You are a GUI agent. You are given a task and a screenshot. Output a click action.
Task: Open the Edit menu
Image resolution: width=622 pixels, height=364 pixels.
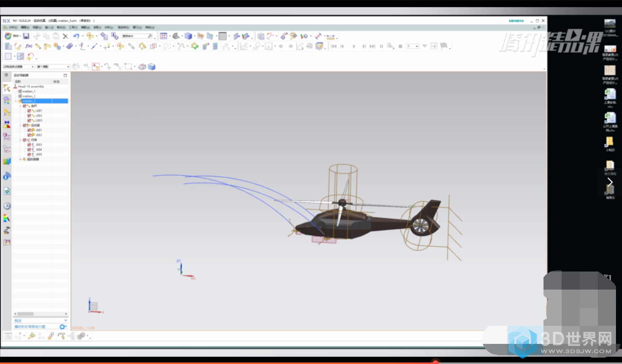click(x=25, y=27)
